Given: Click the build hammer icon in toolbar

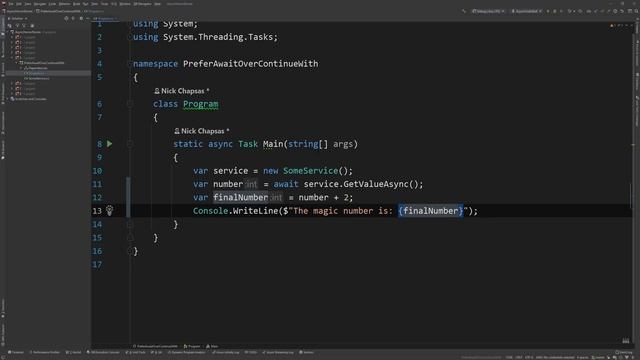Looking at the screenshot, I should click(x=464, y=11).
